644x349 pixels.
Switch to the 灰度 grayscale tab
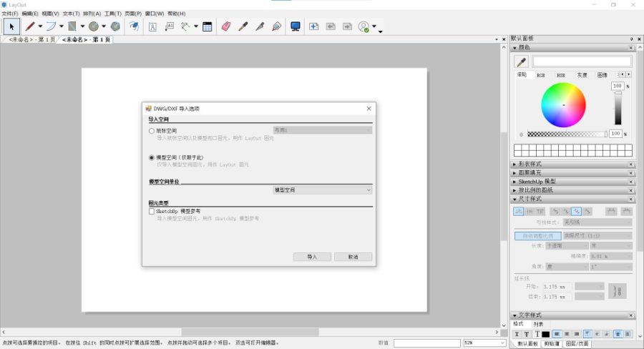pos(582,75)
